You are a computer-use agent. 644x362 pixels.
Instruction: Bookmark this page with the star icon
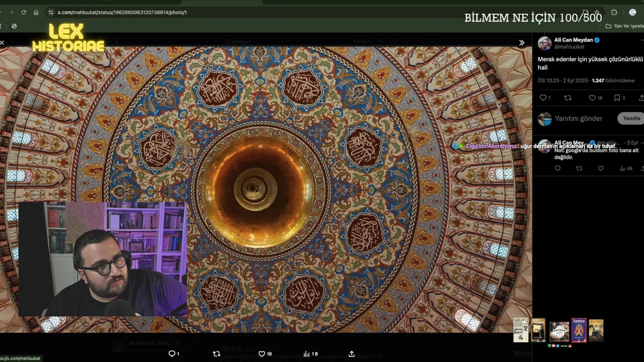pyautogui.click(x=597, y=12)
